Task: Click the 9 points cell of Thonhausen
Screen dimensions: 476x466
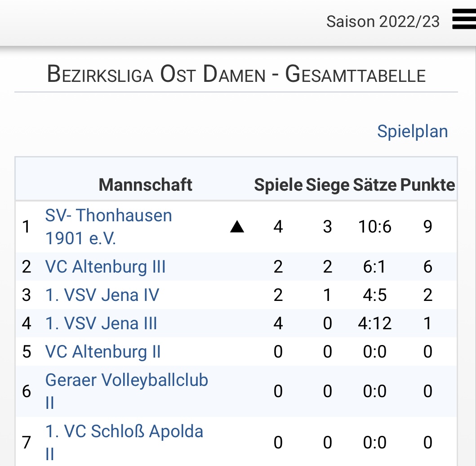Action: (x=428, y=227)
